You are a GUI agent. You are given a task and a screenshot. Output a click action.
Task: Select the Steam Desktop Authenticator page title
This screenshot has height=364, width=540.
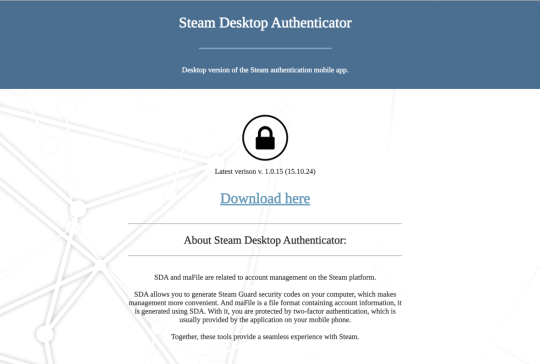coord(265,23)
